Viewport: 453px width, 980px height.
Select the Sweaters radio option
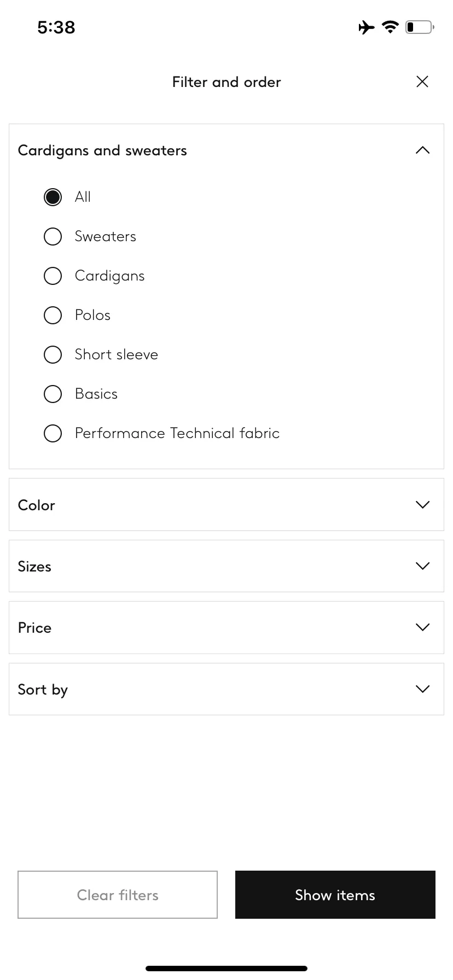[53, 236]
